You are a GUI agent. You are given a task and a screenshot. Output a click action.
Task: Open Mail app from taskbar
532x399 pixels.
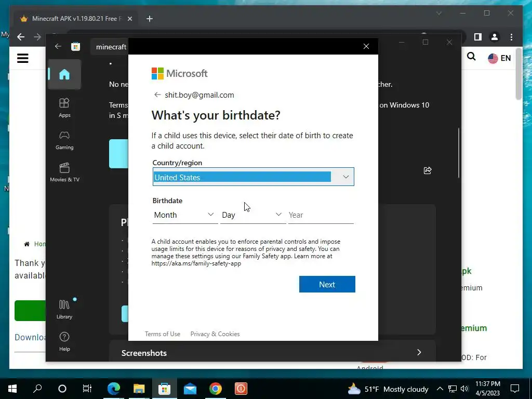coord(190,389)
